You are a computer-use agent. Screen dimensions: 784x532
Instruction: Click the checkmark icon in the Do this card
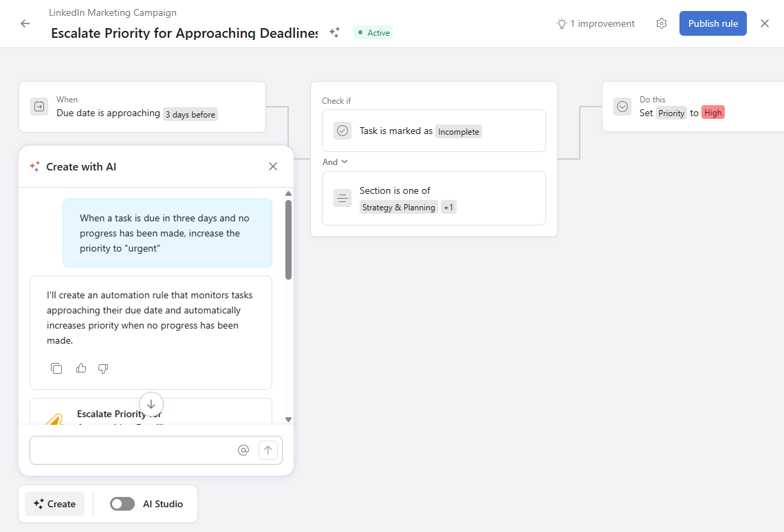622,107
